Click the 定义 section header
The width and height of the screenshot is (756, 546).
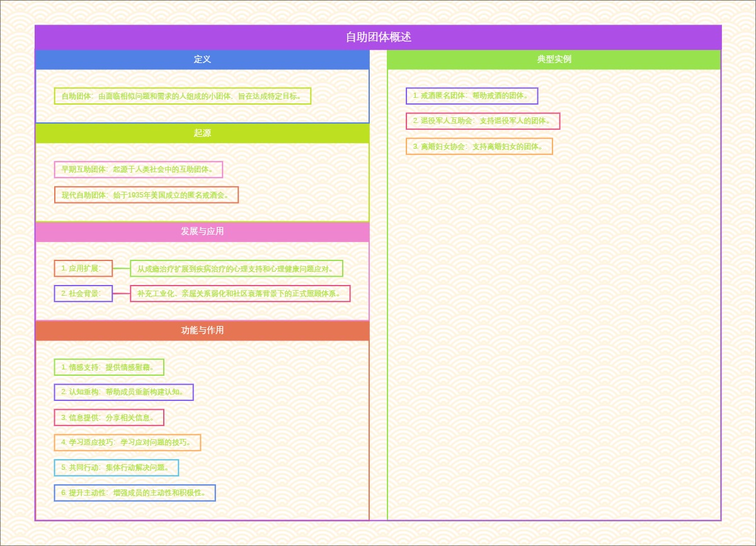point(202,59)
